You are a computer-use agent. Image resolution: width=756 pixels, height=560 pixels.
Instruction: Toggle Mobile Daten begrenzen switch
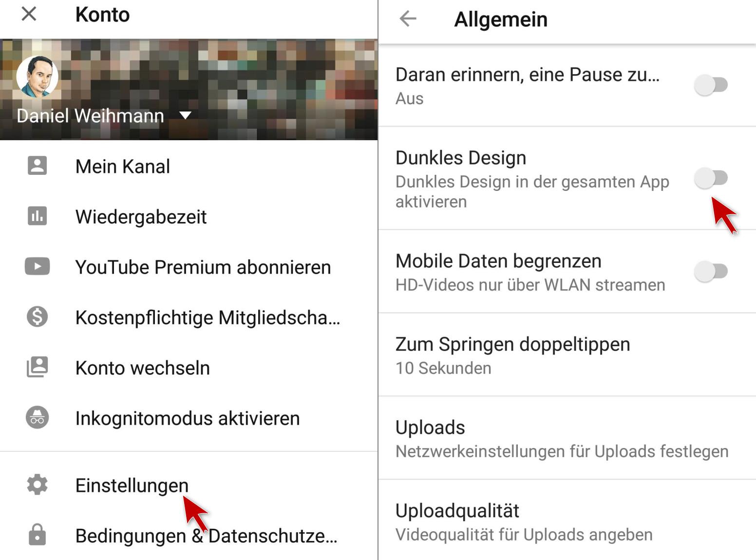tap(711, 271)
